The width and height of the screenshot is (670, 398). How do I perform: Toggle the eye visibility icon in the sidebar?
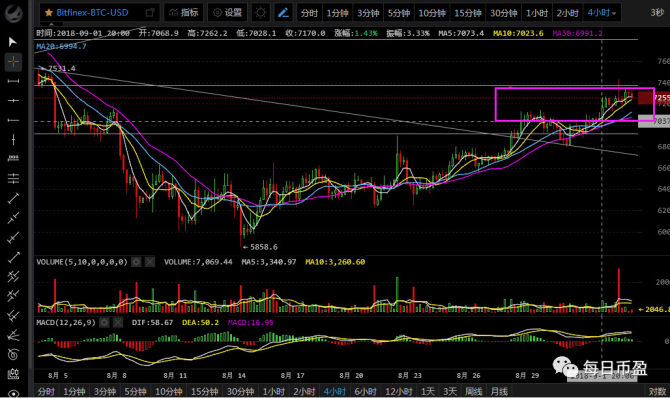pyautogui.click(x=13, y=393)
